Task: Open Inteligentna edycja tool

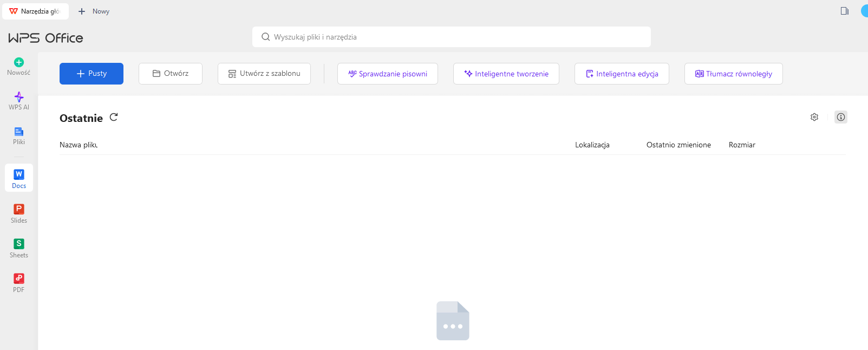Action: (x=622, y=74)
